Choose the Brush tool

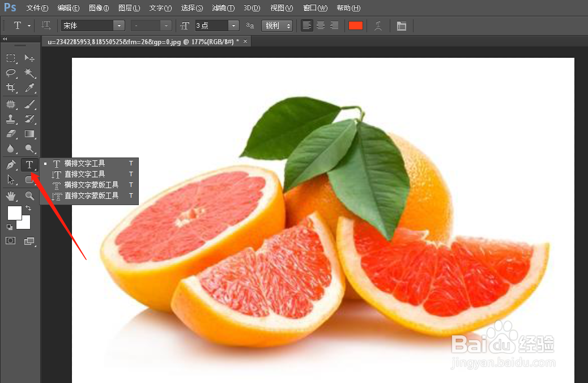[29, 104]
